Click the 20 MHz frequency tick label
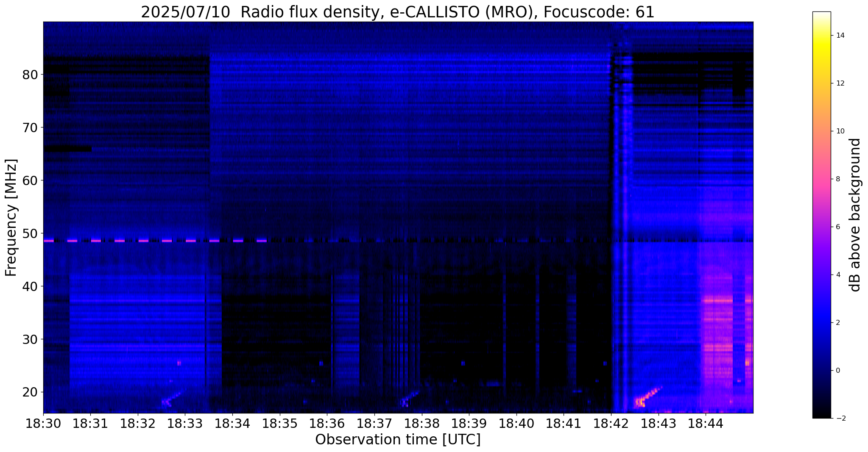The height and width of the screenshot is (452, 868). 30,393
